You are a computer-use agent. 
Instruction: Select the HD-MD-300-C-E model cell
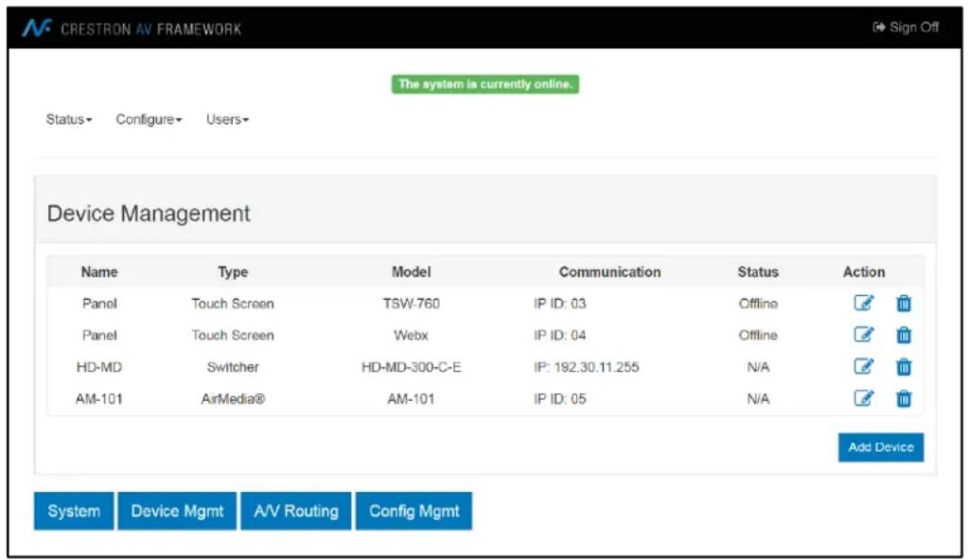[412, 367]
